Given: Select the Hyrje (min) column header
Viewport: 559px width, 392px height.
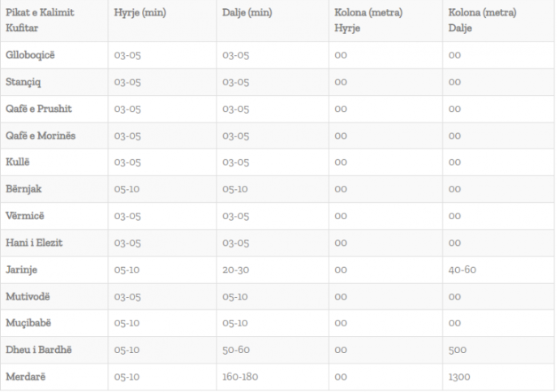Looking at the screenshot, I should tap(140, 14).
